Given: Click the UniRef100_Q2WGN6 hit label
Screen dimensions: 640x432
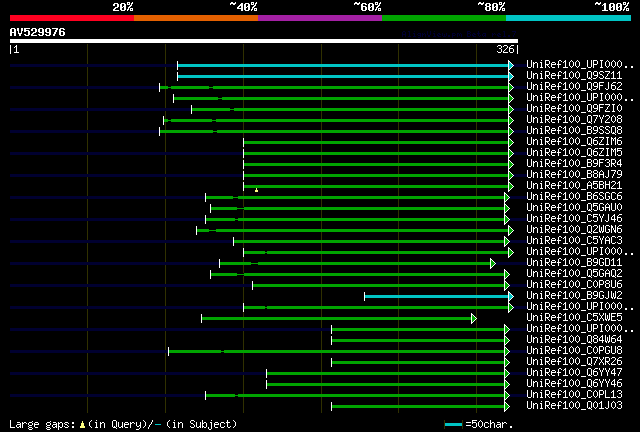Looking at the screenshot, I should pos(574,230).
